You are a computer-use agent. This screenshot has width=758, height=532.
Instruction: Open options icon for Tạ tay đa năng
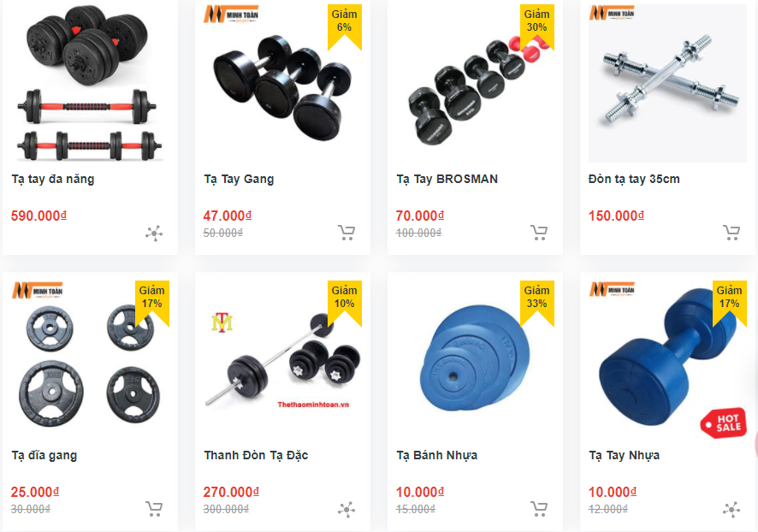coord(154,233)
